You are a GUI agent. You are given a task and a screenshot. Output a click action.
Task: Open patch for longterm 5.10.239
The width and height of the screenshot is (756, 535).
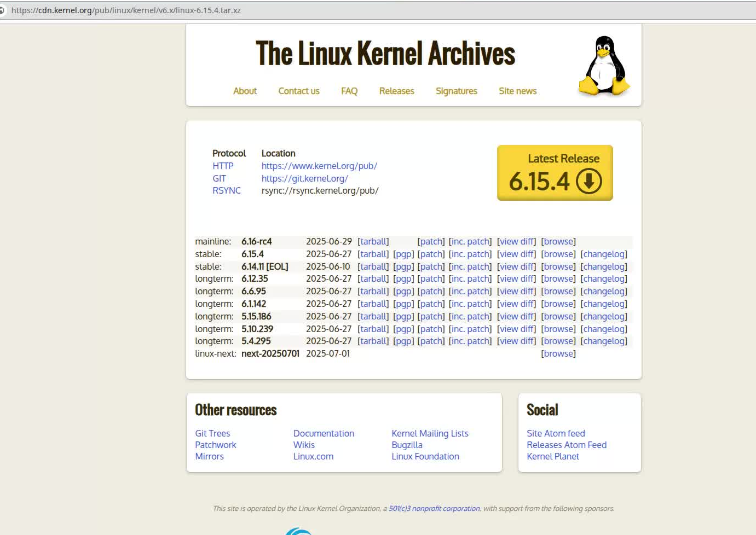coord(431,329)
